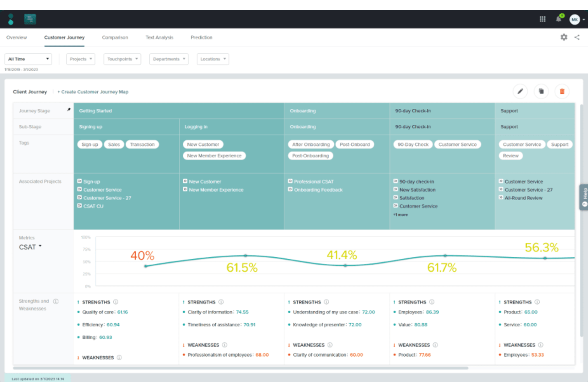The width and height of the screenshot is (588, 392).
Task: Open the notifications bell icon
Action: point(558,19)
